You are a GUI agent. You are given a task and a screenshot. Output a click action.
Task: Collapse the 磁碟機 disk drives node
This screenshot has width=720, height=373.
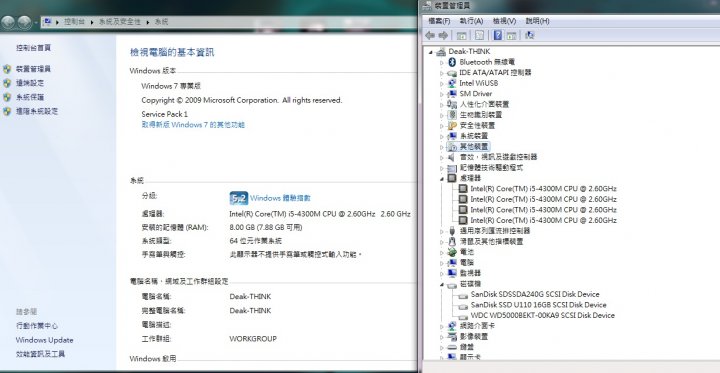click(442, 284)
